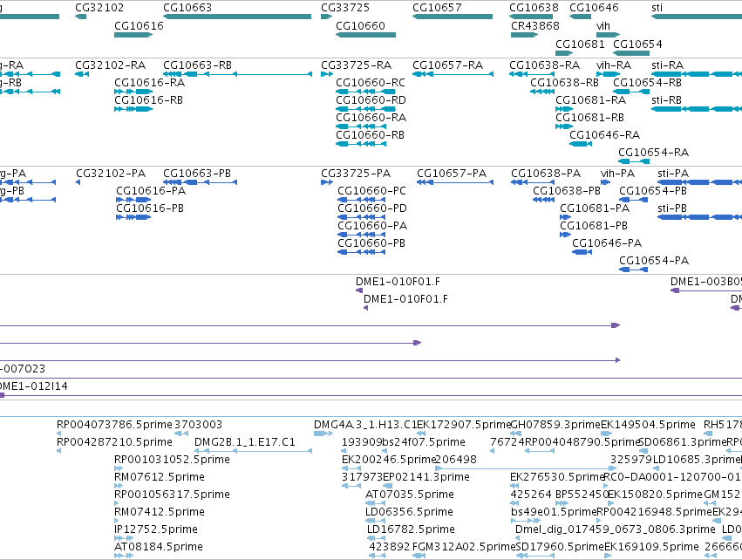This screenshot has width=742, height=560.
Task: Click EST RP004073786.5prime
Action: click(x=114, y=424)
